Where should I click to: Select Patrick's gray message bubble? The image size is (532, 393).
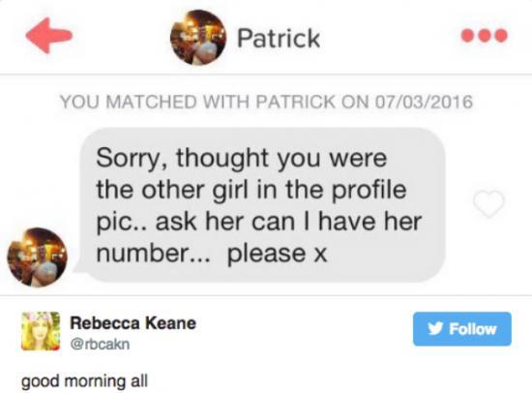[262, 205]
